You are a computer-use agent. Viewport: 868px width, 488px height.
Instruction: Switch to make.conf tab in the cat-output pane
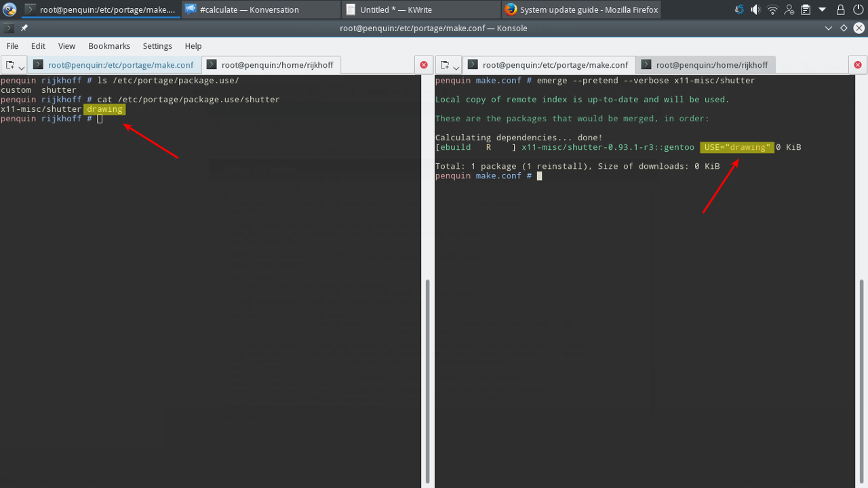tap(115, 65)
